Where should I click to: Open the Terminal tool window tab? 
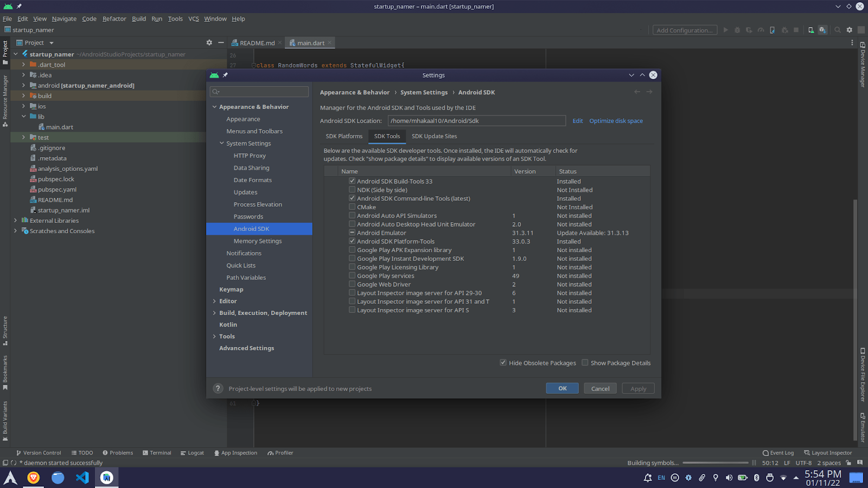click(x=157, y=453)
